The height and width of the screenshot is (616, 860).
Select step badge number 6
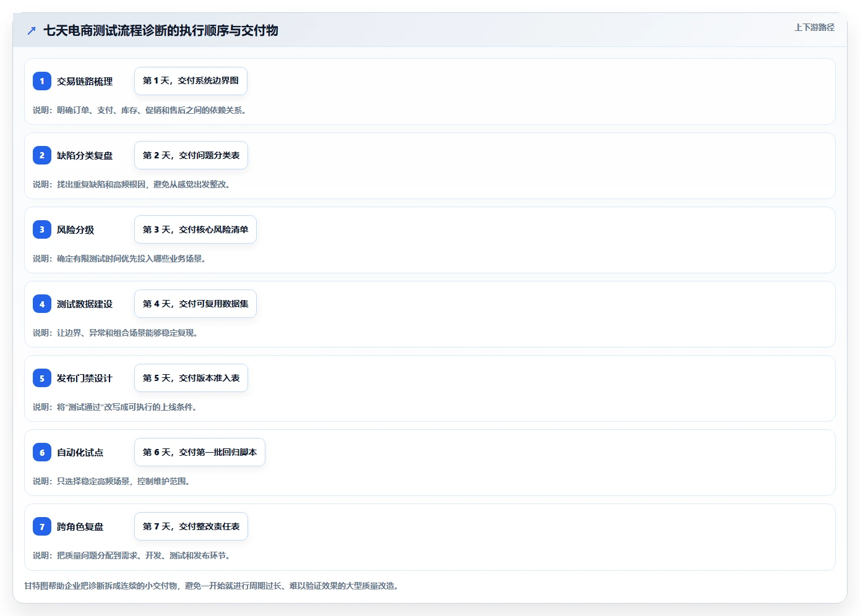pyautogui.click(x=42, y=452)
